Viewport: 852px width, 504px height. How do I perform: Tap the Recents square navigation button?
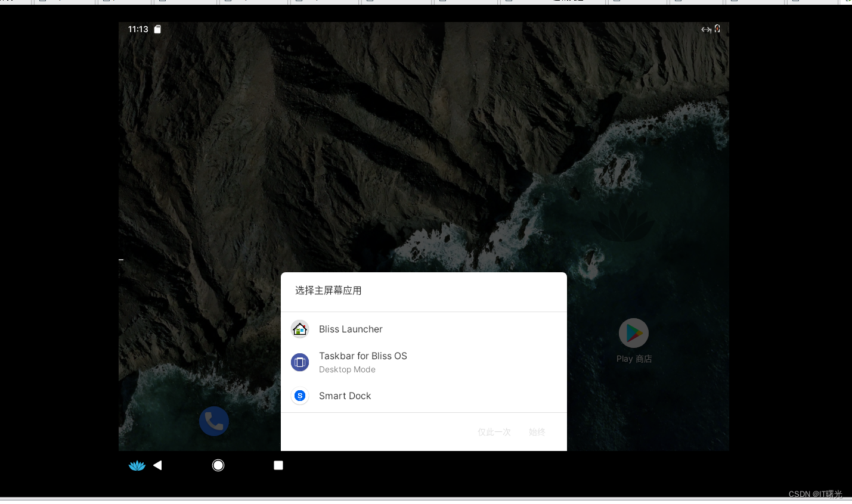pos(278,465)
